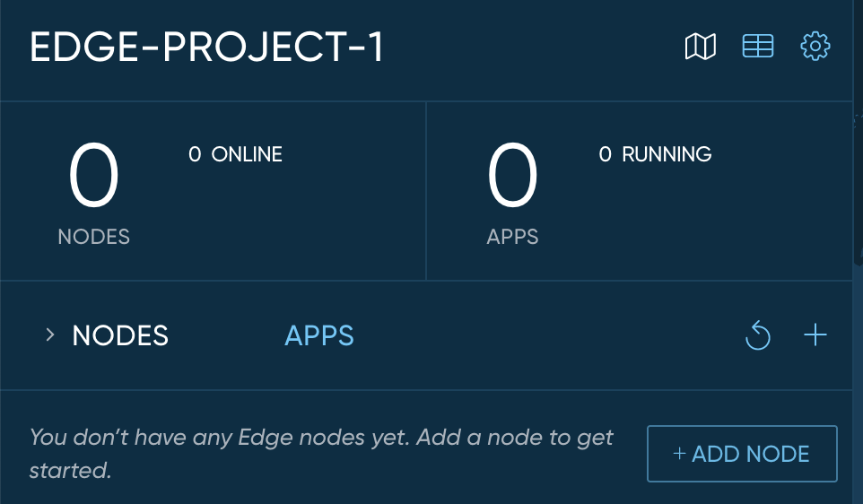863x504 pixels.
Task: Expand the chevron beside NODES tab
Action: 50,335
